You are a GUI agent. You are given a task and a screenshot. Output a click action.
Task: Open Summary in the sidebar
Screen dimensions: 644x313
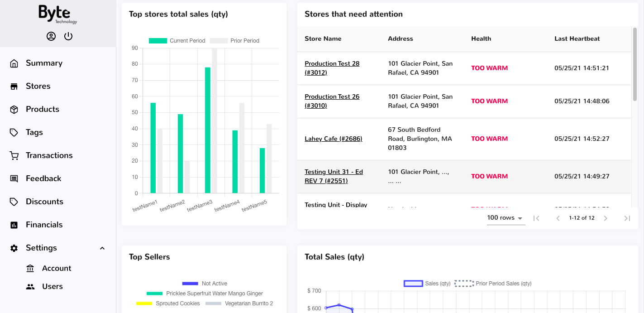pyautogui.click(x=44, y=63)
